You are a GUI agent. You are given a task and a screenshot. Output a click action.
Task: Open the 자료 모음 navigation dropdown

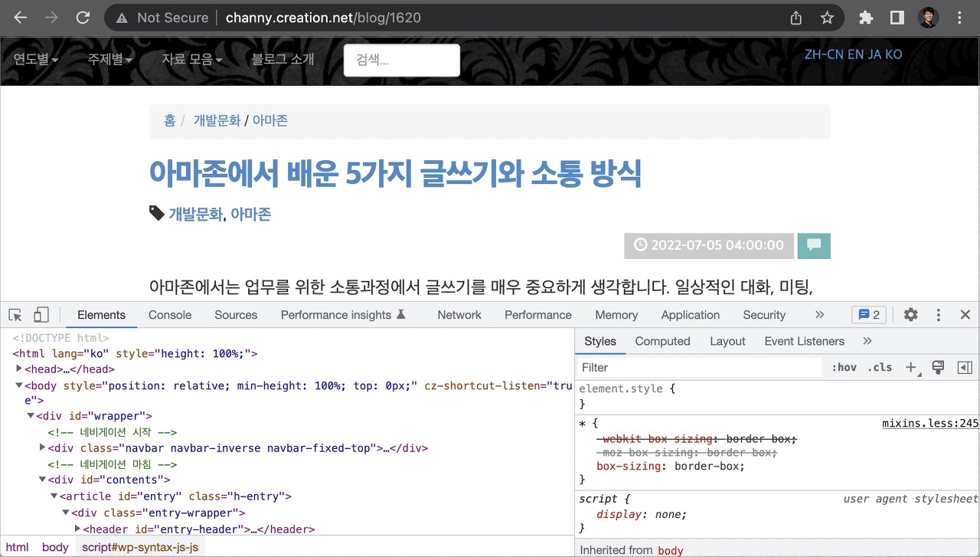(192, 59)
